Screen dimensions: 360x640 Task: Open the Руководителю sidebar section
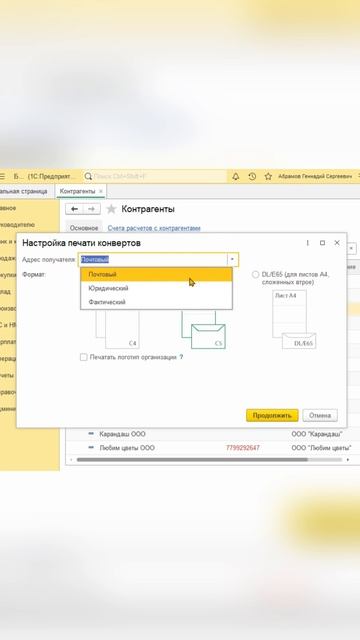(x=18, y=224)
